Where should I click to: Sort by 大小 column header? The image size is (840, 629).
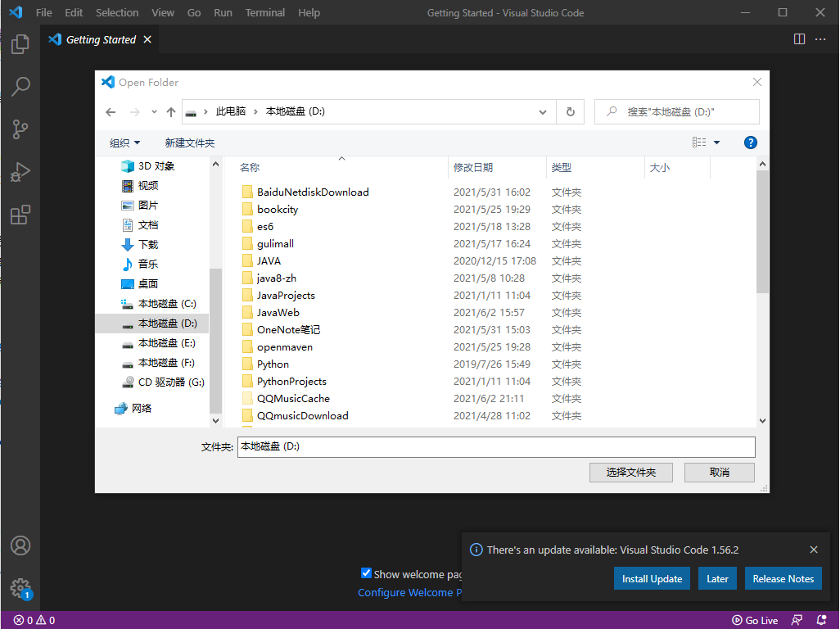(x=678, y=168)
